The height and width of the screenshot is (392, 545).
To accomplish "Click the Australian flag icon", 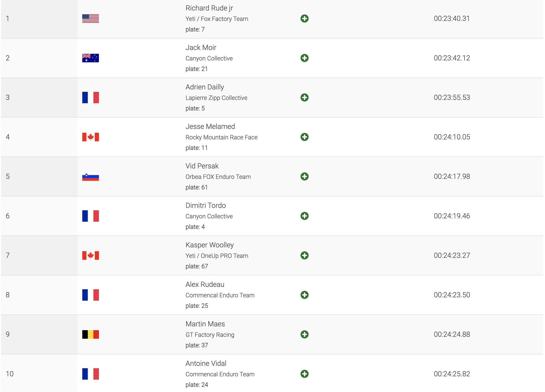I will coord(90,58).
